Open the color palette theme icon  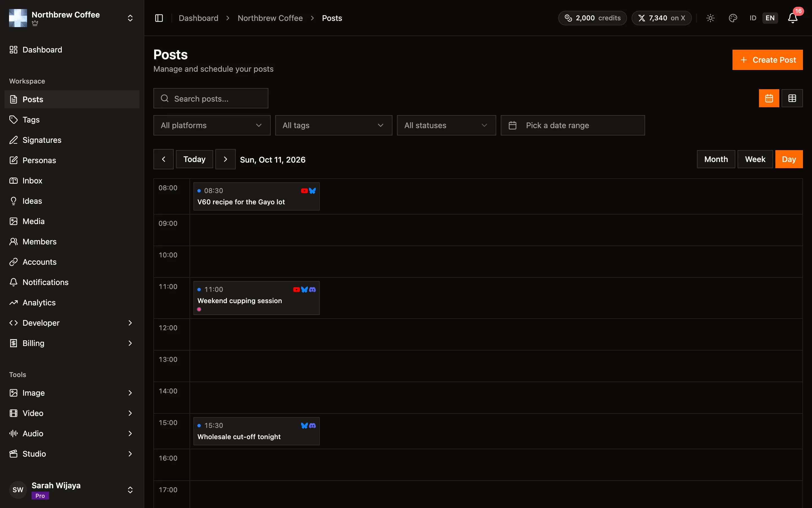[733, 18]
